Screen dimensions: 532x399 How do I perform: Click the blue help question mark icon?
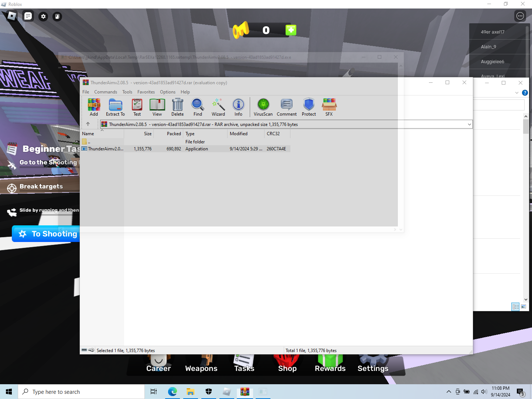[525, 93]
